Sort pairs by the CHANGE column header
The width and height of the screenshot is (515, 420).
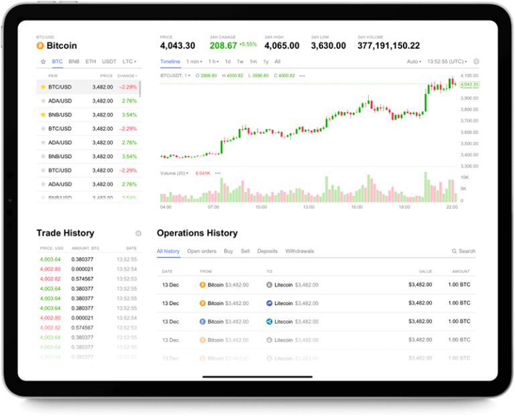(127, 76)
